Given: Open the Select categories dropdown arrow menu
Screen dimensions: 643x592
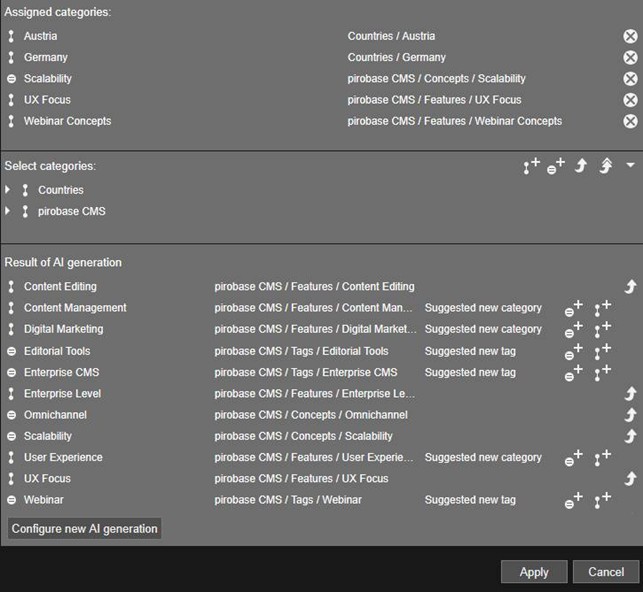Looking at the screenshot, I should (630, 165).
